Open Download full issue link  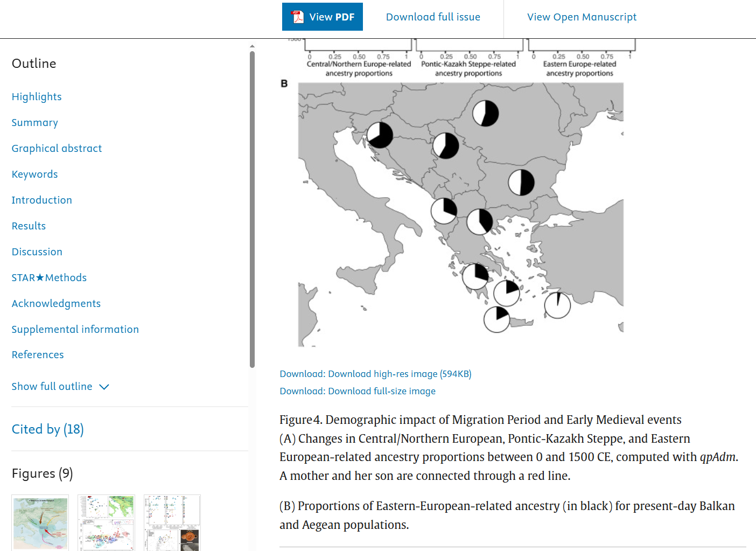[x=433, y=17]
